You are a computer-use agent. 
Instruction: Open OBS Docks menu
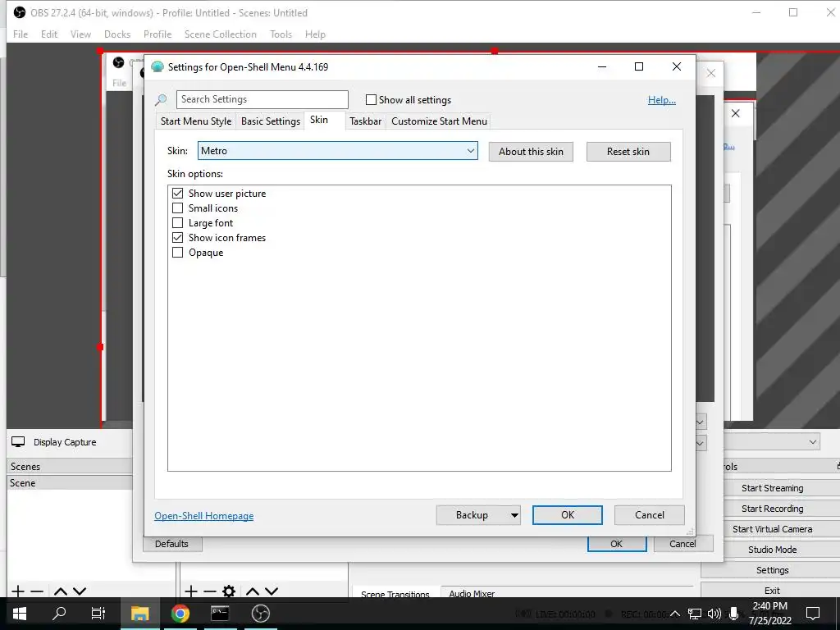[117, 34]
